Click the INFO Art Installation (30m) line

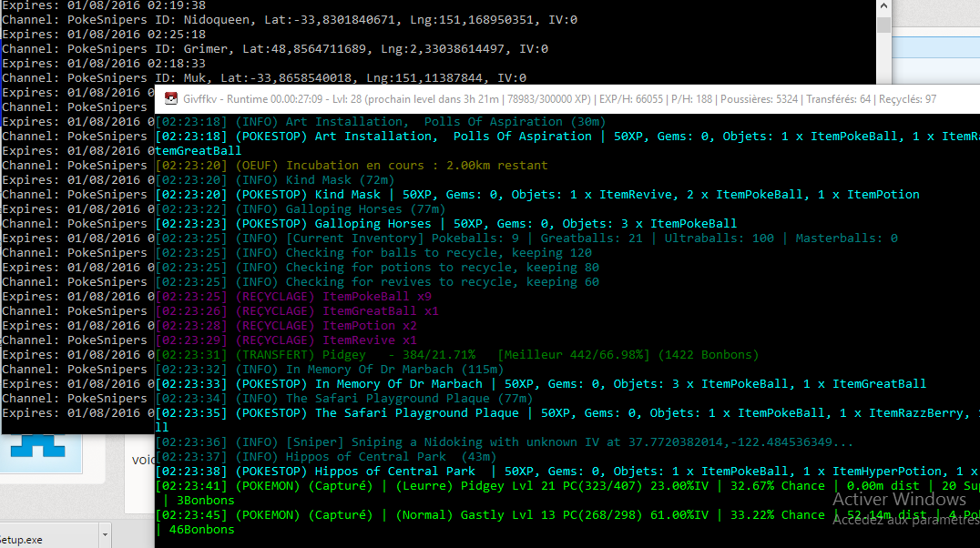point(381,122)
